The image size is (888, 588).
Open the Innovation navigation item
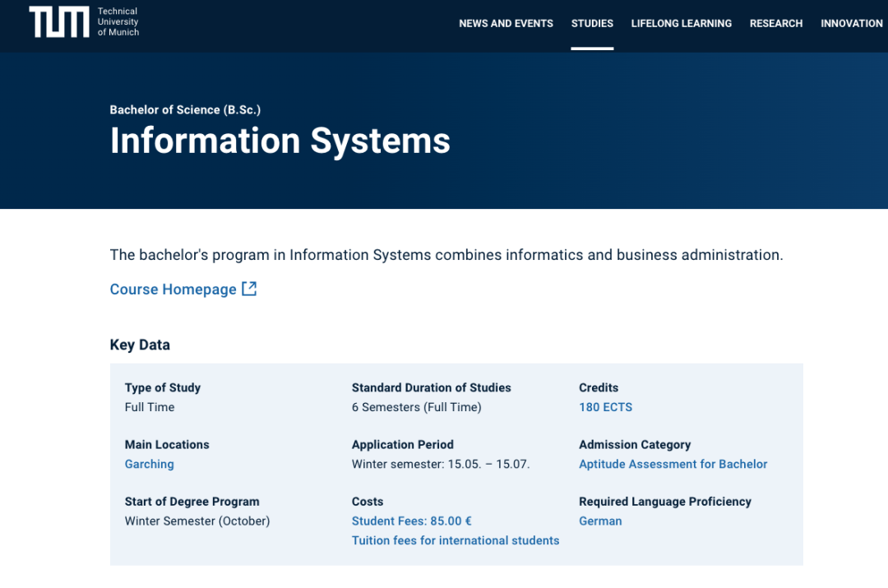(x=852, y=23)
